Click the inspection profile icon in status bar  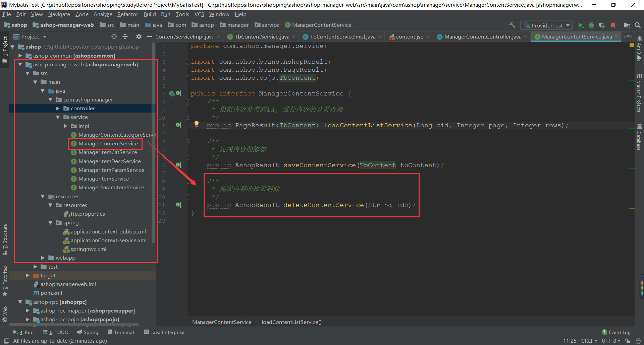638,341
